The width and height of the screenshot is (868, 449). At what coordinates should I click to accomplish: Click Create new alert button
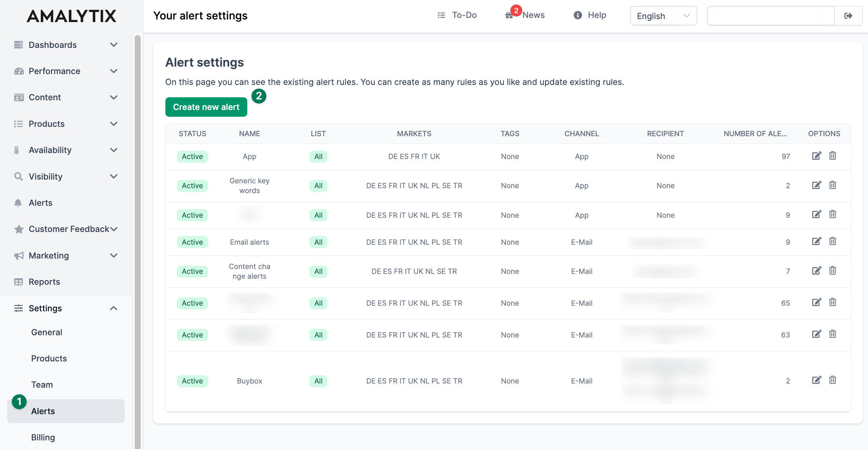206,107
